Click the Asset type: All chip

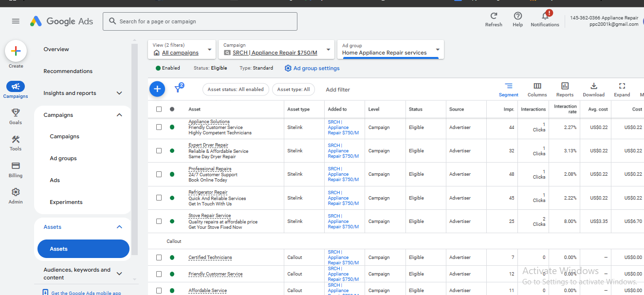pos(294,89)
